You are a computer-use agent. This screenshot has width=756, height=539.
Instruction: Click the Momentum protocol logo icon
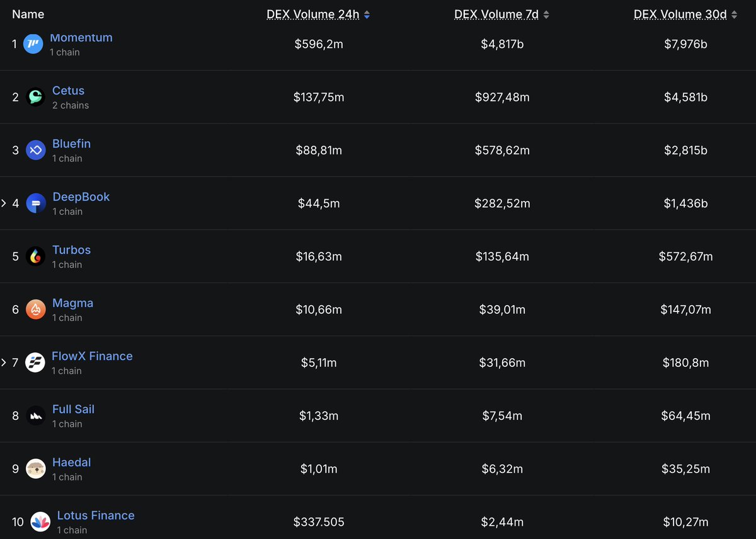click(33, 44)
